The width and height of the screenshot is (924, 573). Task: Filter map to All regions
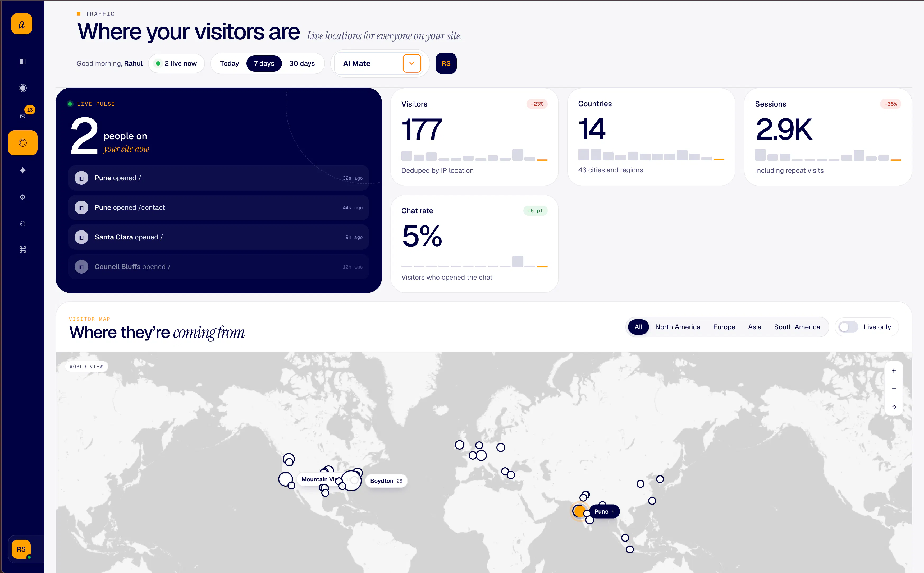pyautogui.click(x=638, y=327)
